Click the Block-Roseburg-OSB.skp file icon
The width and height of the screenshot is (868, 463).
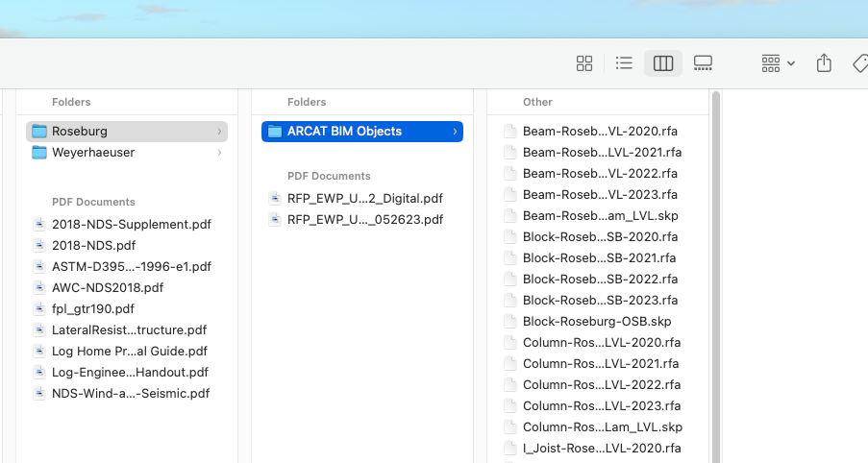click(510, 322)
